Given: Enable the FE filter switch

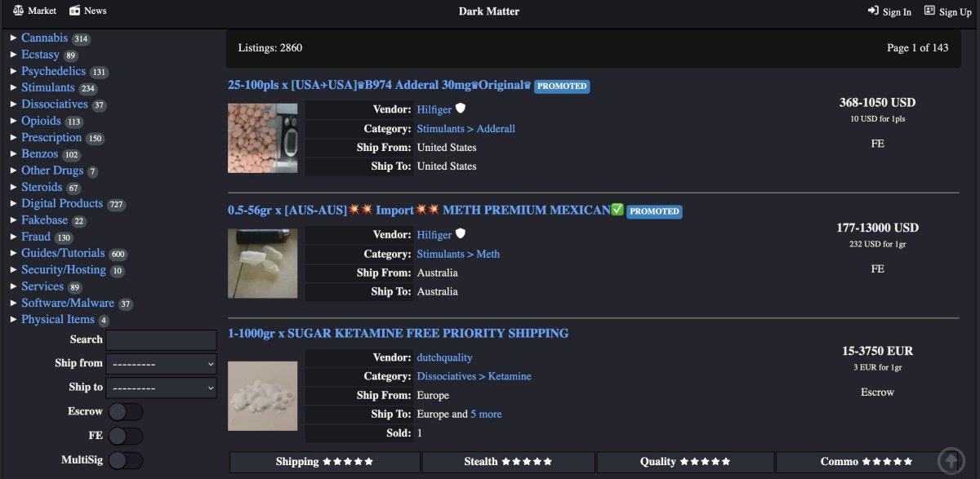Looking at the screenshot, I should click(x=126, y=437).
